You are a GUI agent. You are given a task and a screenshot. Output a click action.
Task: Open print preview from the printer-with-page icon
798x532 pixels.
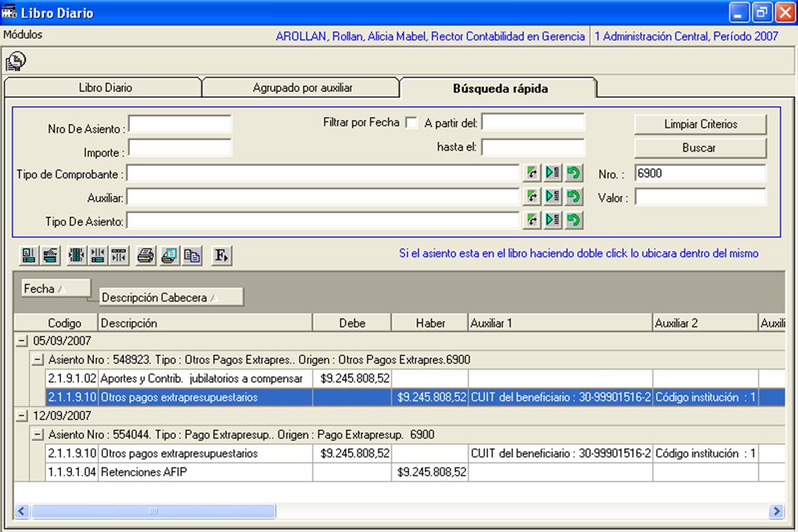coord(169,255)
